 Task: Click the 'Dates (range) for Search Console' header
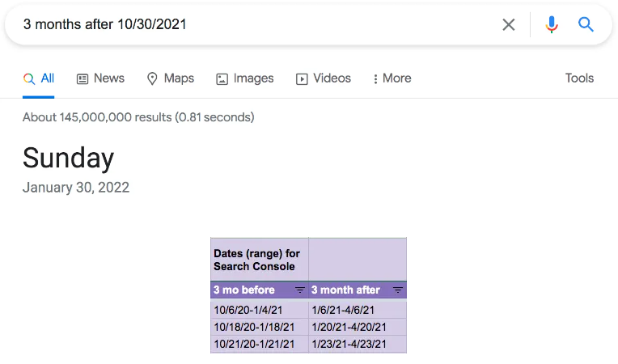coord(257,260)
